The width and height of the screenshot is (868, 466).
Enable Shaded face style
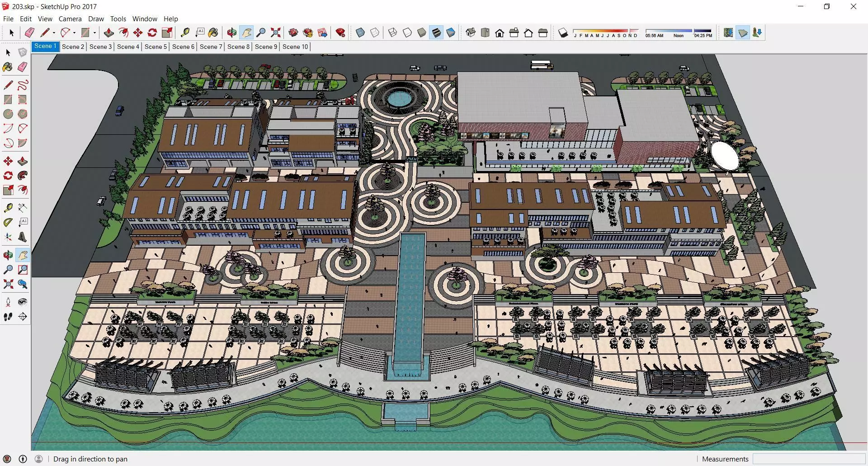tap(422, 33)
